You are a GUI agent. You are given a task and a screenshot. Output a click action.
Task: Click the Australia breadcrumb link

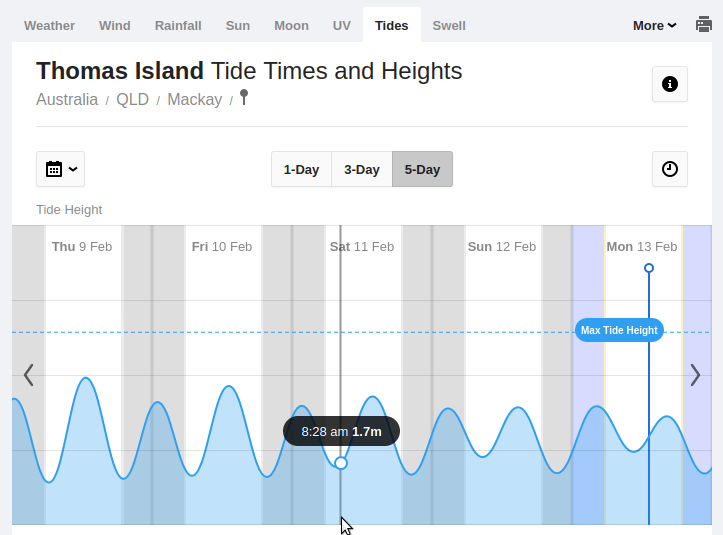(67, 100)
